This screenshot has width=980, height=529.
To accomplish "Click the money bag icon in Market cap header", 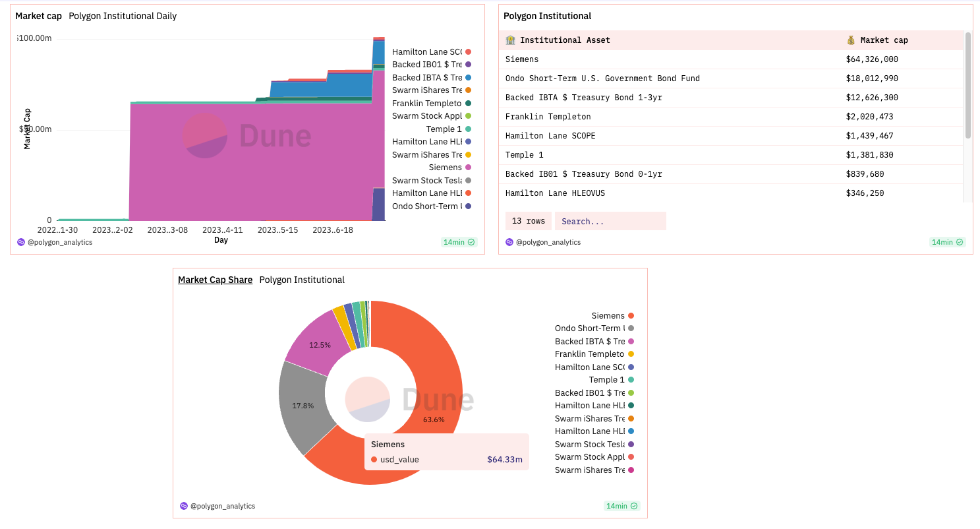I will point(851,40).
